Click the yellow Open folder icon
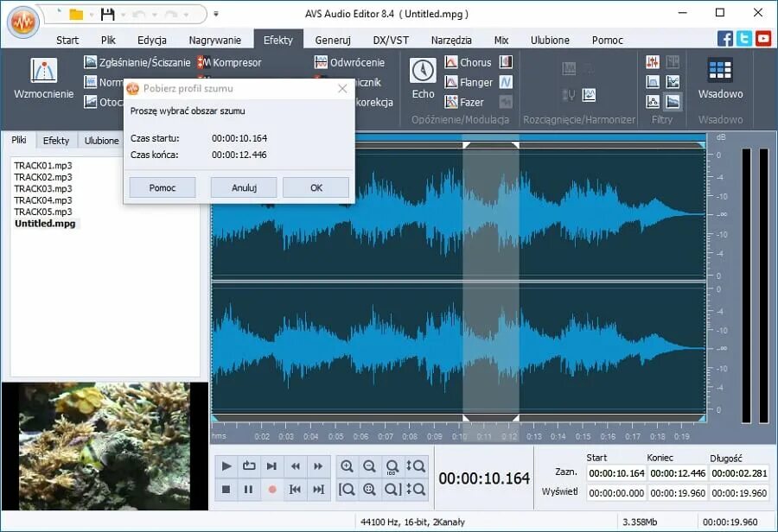 tap(76, 15)
